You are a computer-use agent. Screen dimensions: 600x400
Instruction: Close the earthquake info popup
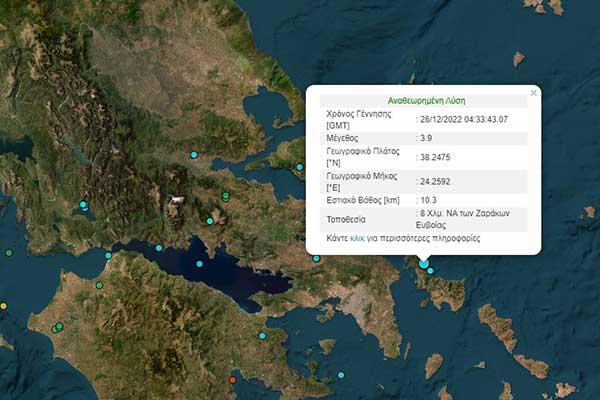[x=533, y=92]
